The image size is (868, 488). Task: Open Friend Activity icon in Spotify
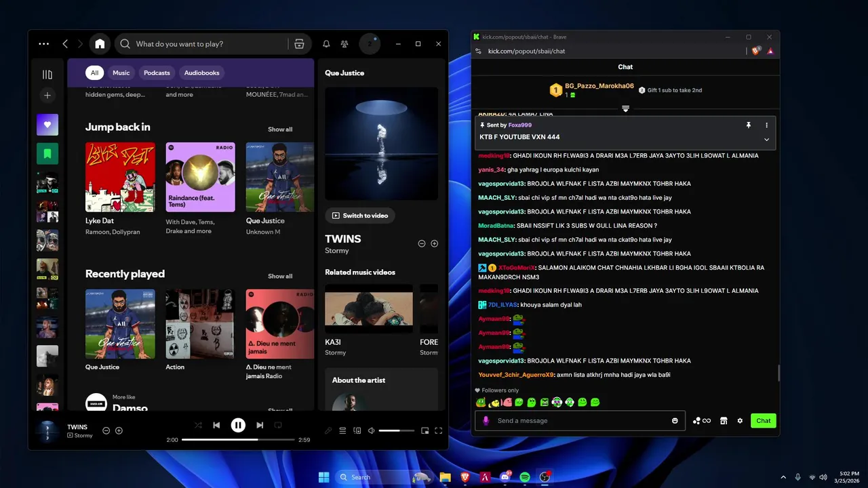point(344,44)
